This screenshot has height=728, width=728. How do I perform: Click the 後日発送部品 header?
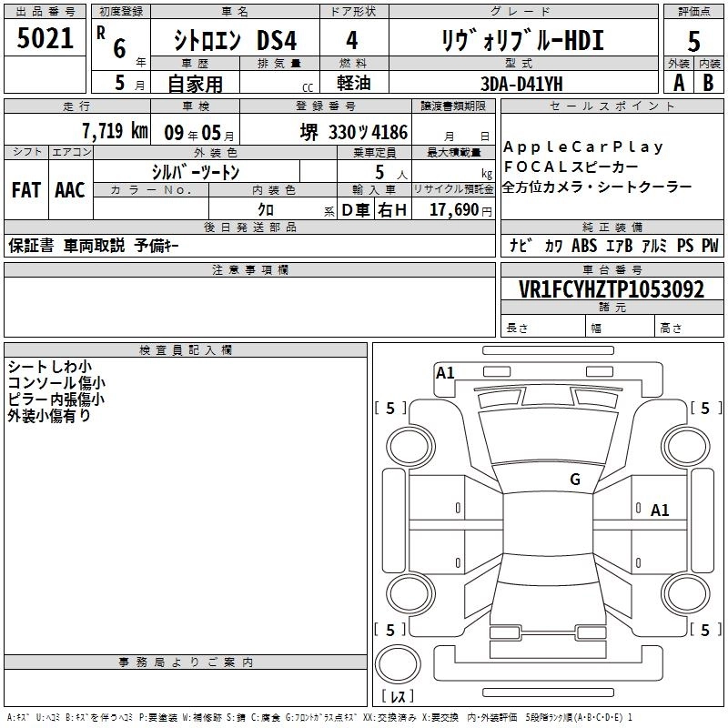click(249, 227)
